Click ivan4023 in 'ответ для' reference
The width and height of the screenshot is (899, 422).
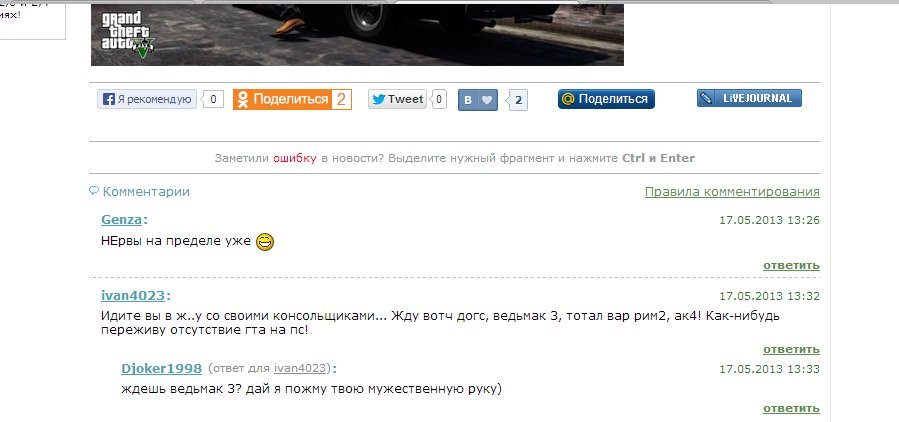(300, 368)
